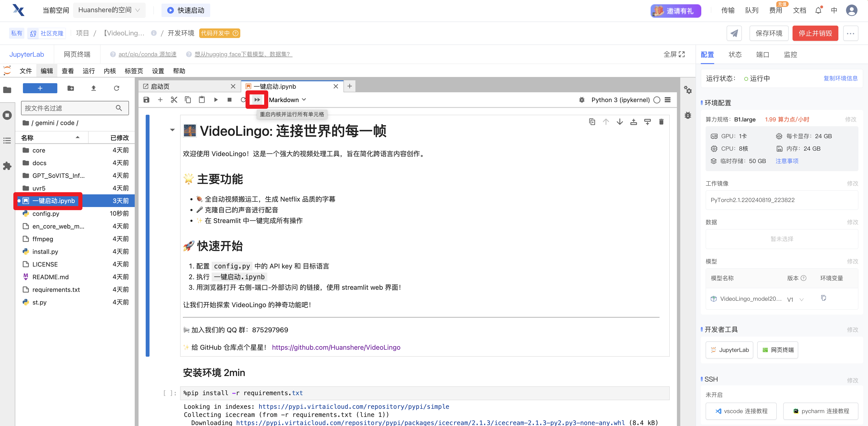Open the Markdown cell type dropdown
868x426 pixels.
coord(287,100)
